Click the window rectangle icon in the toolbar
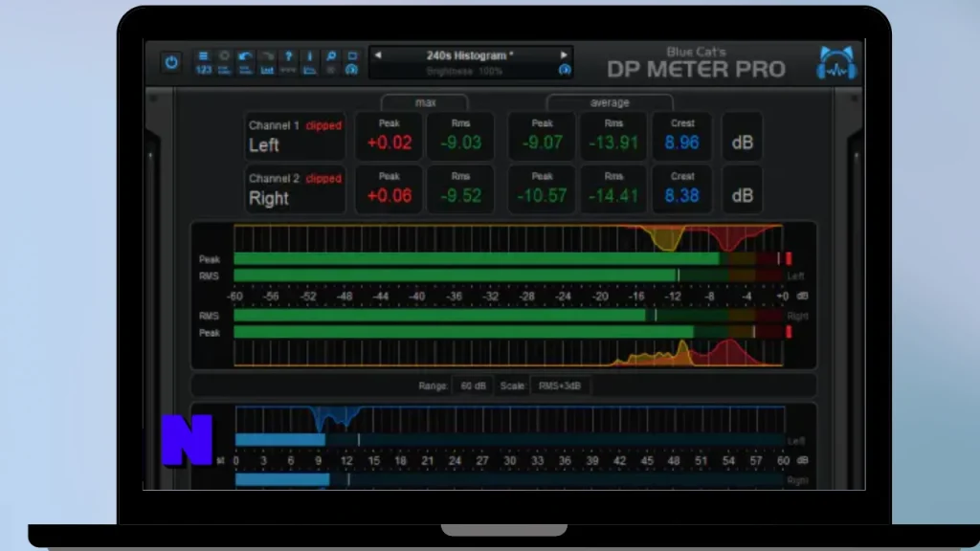 point(352,55)
